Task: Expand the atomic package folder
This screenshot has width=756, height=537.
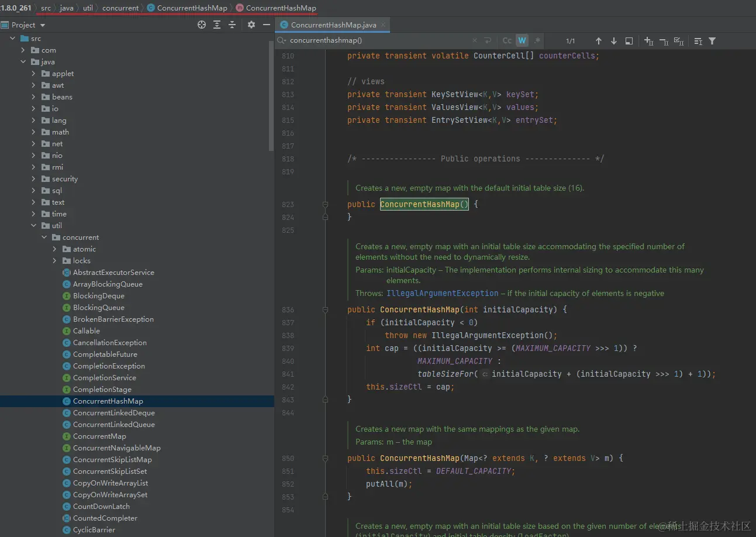Action: tap(55, 249)
